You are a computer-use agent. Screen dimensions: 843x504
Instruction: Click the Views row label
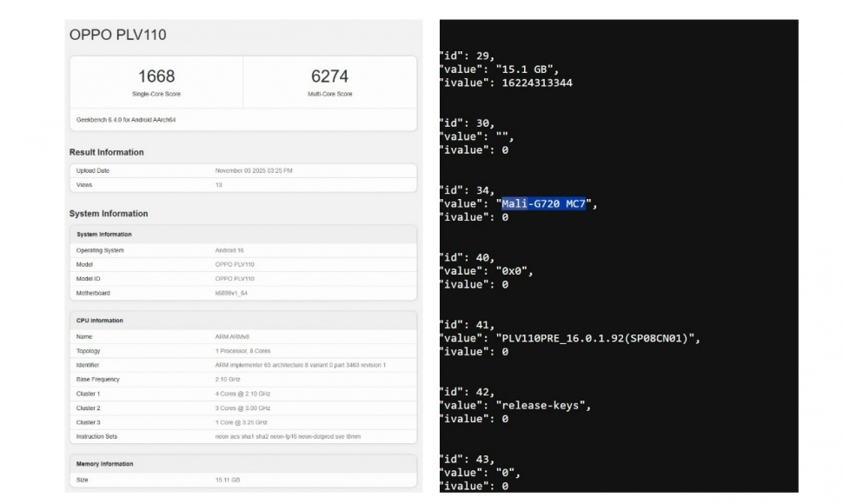pyautogui.click(x=84, y=185)
